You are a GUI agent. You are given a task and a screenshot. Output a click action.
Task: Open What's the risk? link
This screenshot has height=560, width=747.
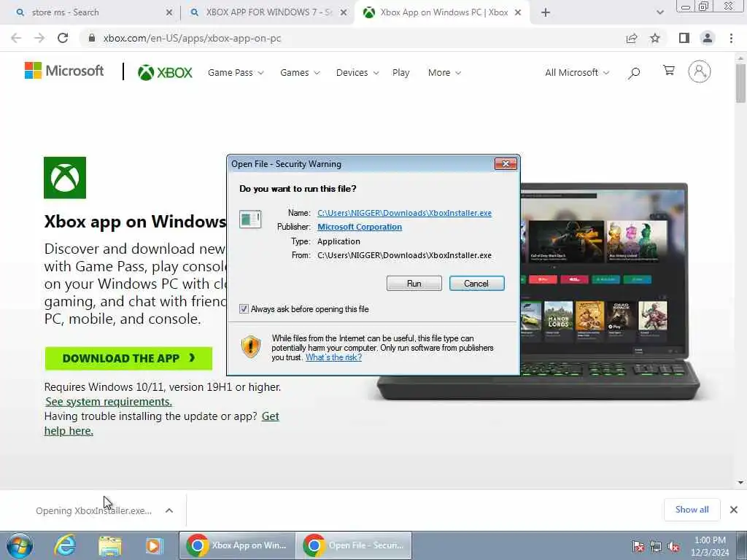(x=333, y=357)
